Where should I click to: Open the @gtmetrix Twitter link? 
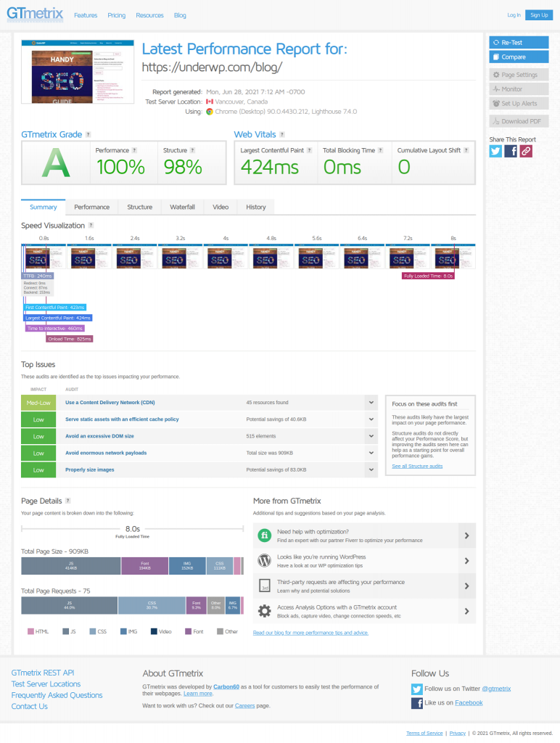(x=496, y=689)
